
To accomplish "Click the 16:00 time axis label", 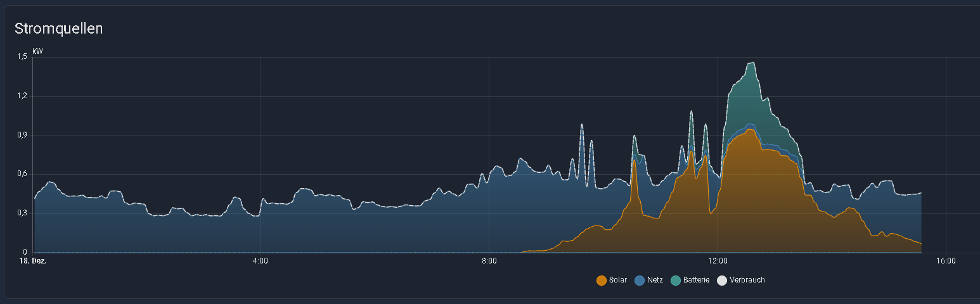I will point(945,260).
